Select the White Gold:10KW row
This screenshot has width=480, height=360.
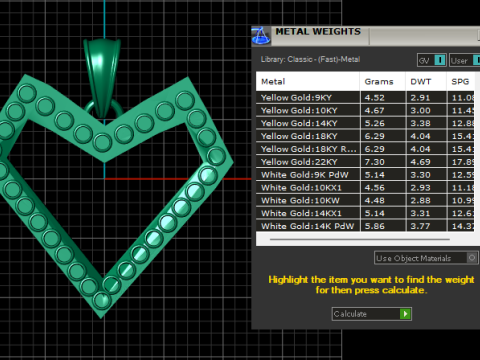[365, 200]
